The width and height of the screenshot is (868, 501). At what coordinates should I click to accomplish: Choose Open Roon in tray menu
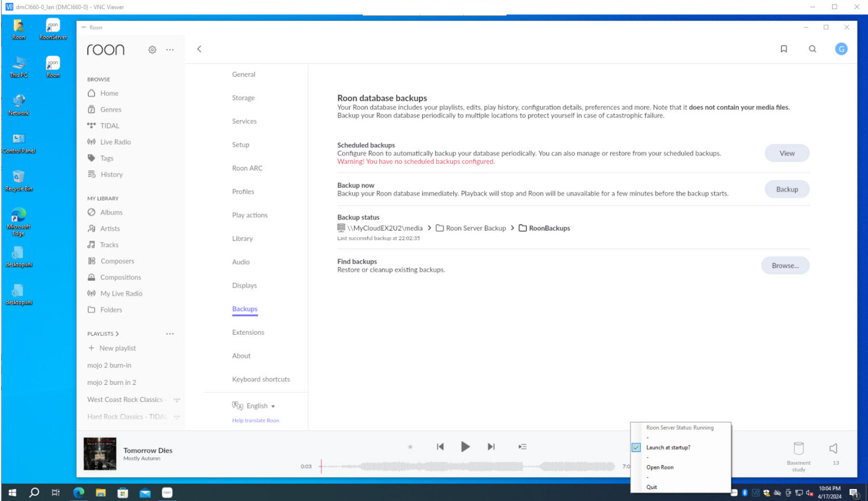[660, 467]
